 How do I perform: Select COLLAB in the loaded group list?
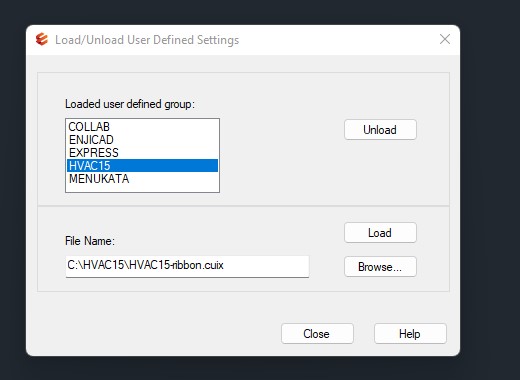click(142, 127)
